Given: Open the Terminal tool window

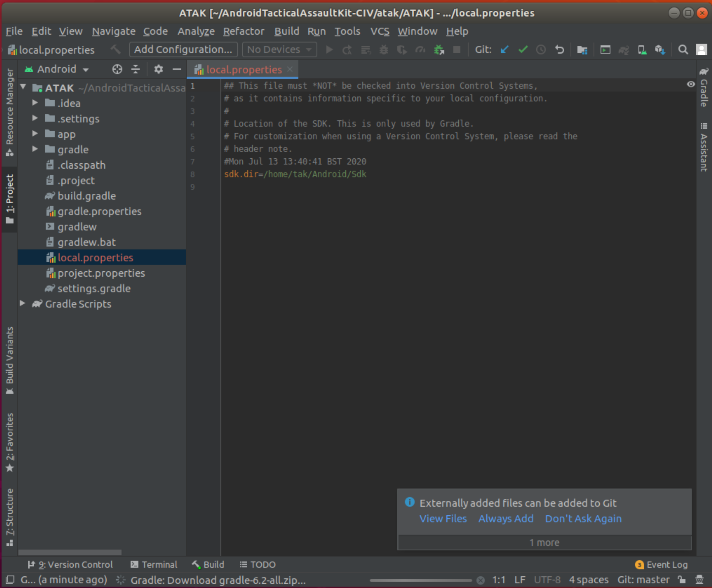Looking at the screenshot, I should coord(153,565).
